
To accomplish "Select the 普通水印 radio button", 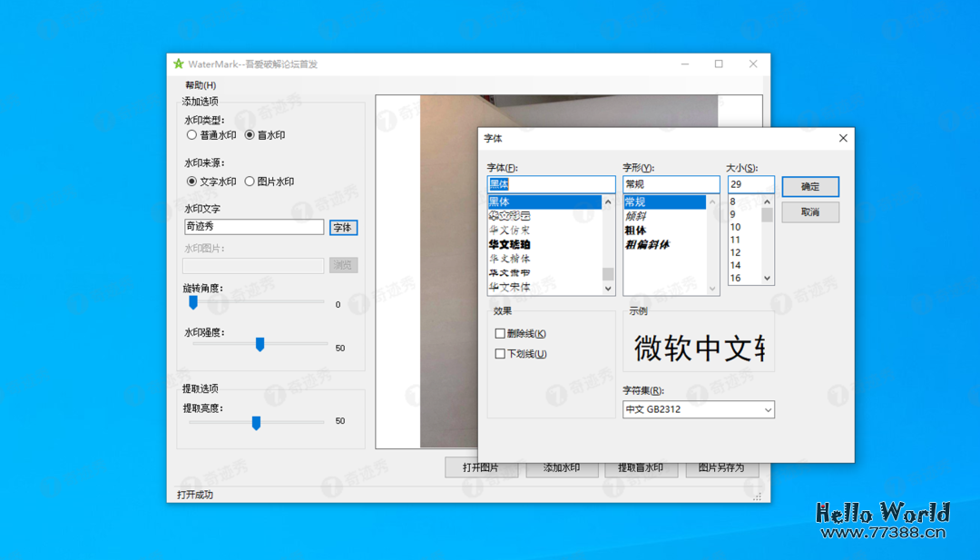I will (191, 134).
